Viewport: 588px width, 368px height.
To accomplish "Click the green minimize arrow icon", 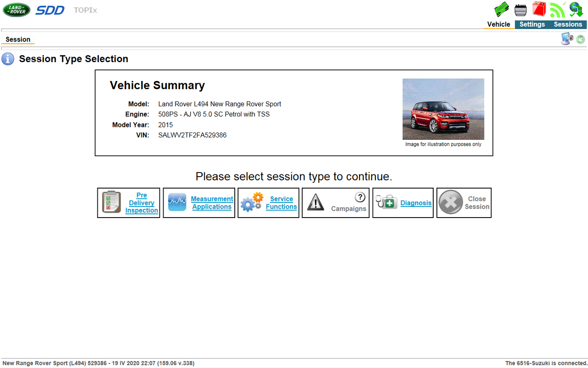I will pos(581,40).
